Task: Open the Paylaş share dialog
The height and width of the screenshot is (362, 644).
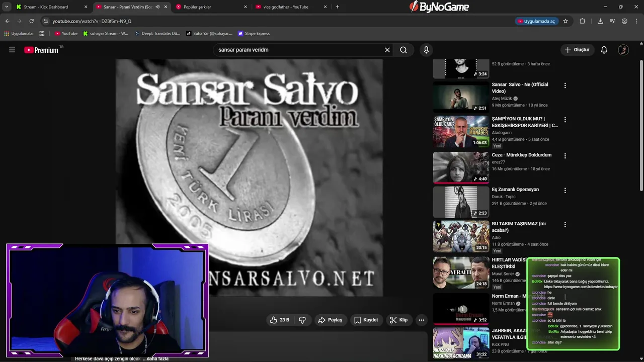Action: [330, 320]
